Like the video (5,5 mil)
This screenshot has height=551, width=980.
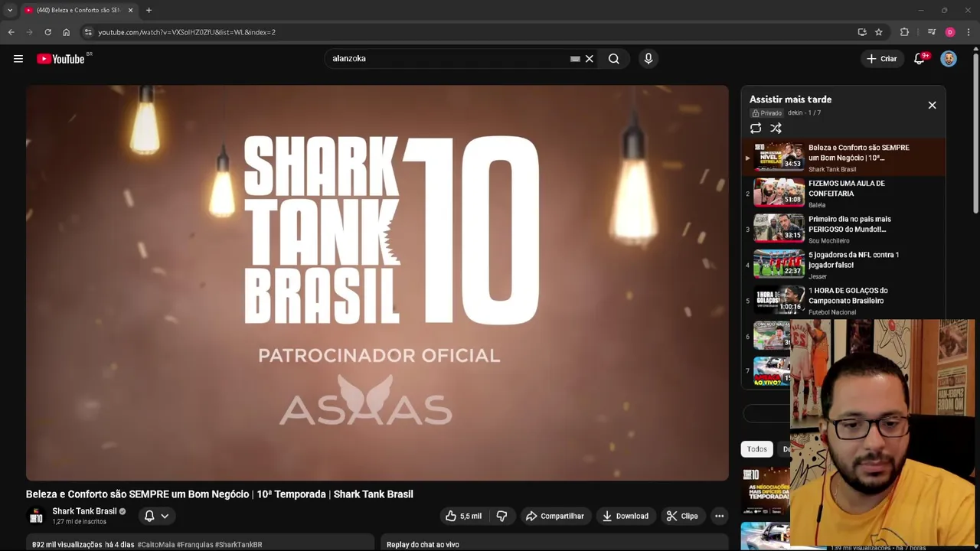[x=464, y=516]
